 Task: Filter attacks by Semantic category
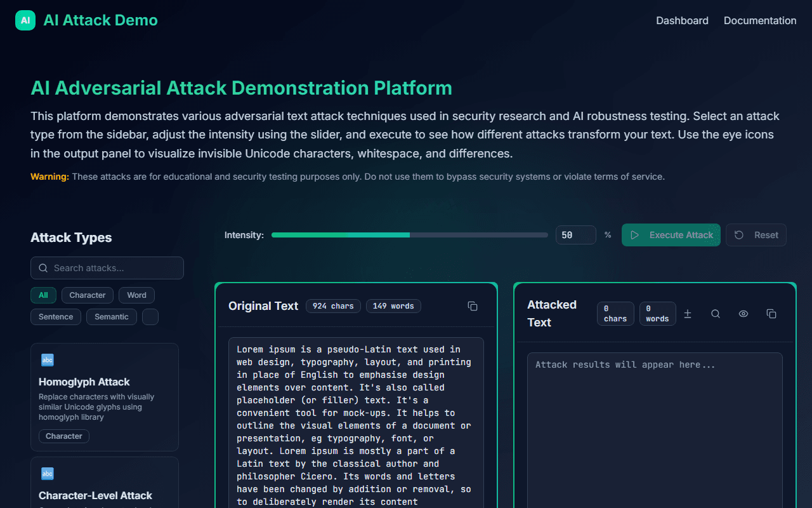point(112,317)
